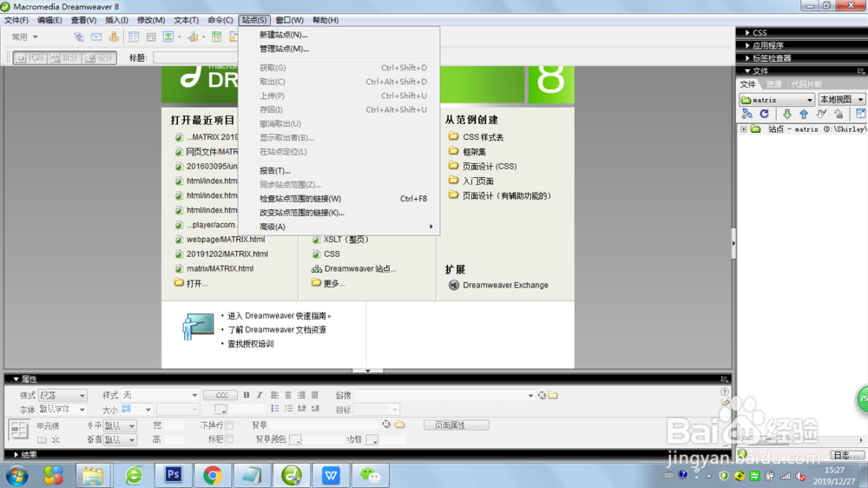
Task: Switch to the Assets tab
Action: pyautogui.click(x=773, y=84)
